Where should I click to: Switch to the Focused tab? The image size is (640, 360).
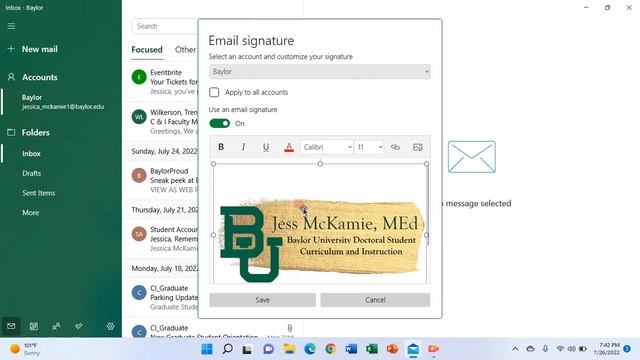(x=147, y=50)
